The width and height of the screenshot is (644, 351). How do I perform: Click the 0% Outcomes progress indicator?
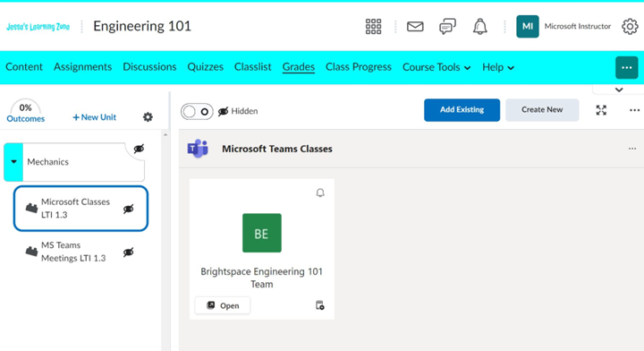point(25,112)
